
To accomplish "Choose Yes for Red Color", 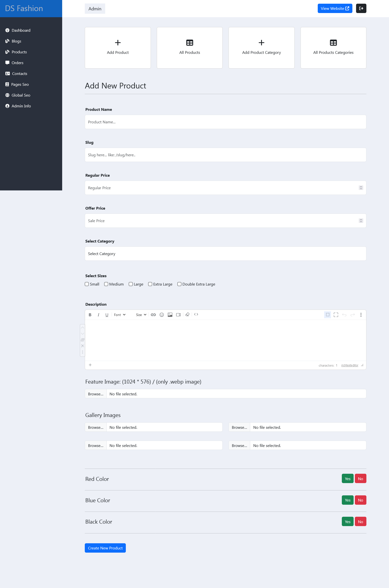I will [x=347, y=479].
